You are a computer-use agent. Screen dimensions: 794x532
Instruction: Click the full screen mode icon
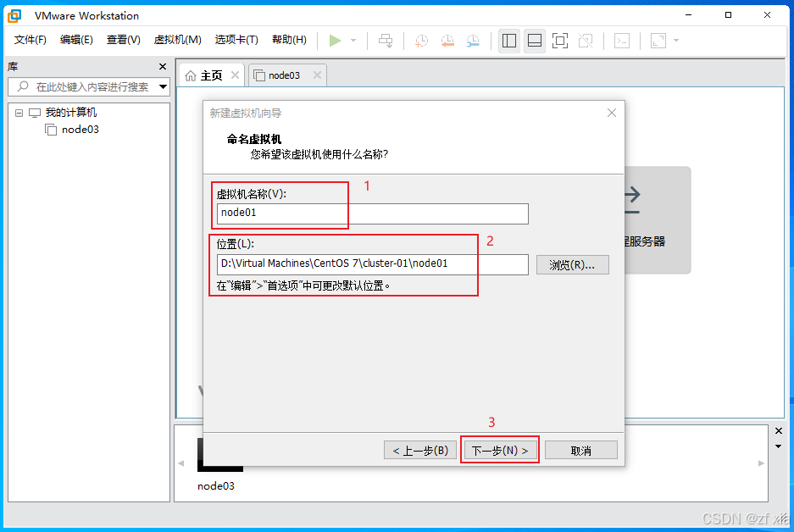click(x=560, y=41)
